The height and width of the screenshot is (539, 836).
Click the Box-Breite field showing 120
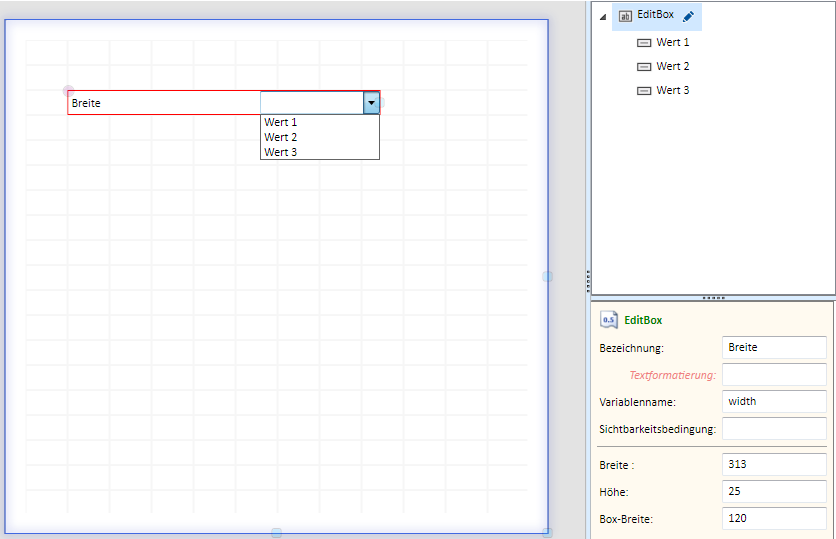point(773,518)
